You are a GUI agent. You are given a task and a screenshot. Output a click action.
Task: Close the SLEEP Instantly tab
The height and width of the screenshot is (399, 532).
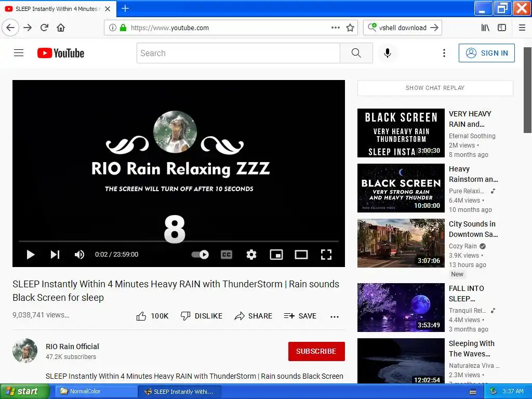pos(108,9)
